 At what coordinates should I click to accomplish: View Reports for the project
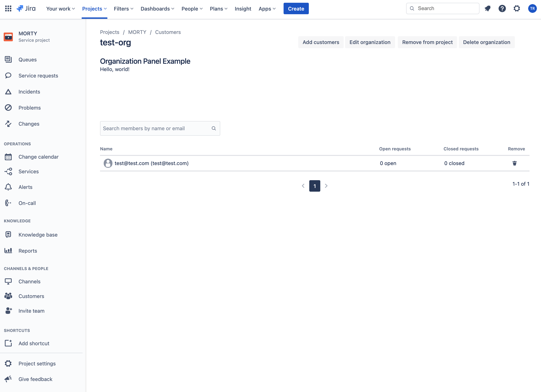click(28, 251)
